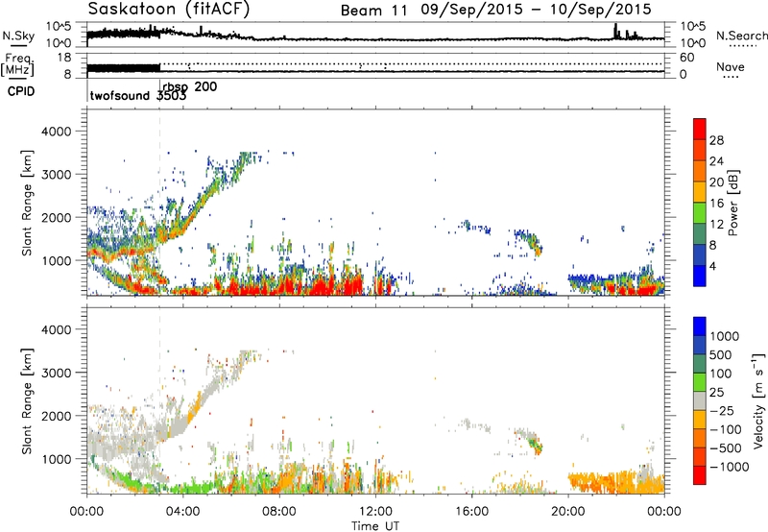The height and width of the screenshot is (532, 768).
Task: Click the noise spike near 22:00 in N.Sky panel
Action: [x=615, y=31]
